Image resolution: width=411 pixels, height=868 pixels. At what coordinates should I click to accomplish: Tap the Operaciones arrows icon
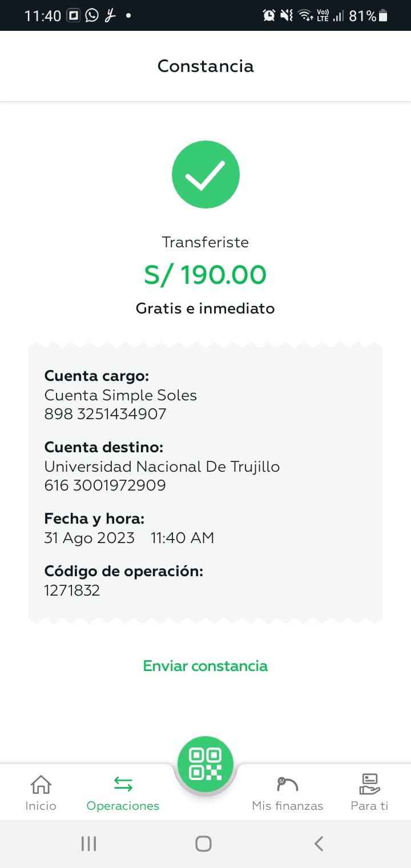(123, 784)
